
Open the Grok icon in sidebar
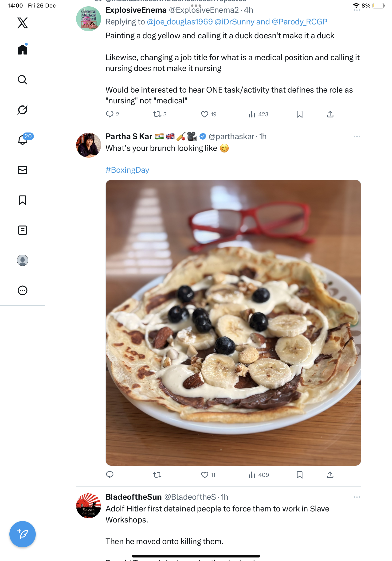[x=23, y=110]
